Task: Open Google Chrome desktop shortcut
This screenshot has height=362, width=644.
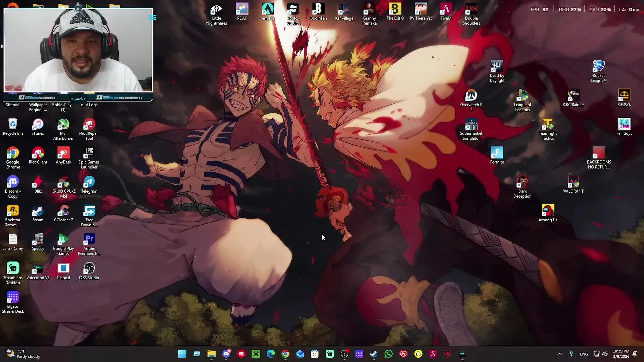Action: click(x=13, y=158)
